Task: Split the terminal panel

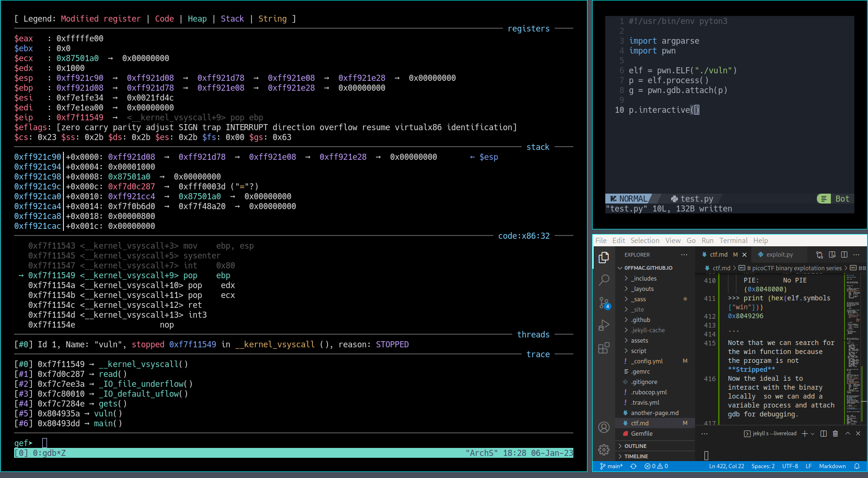Action: tap(823, 433)
